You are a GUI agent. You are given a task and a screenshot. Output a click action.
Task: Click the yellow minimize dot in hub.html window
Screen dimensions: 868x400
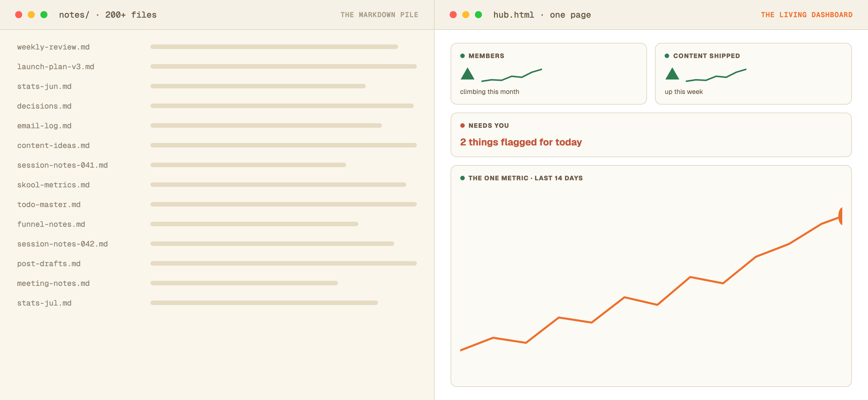click(x=466, y=15)
